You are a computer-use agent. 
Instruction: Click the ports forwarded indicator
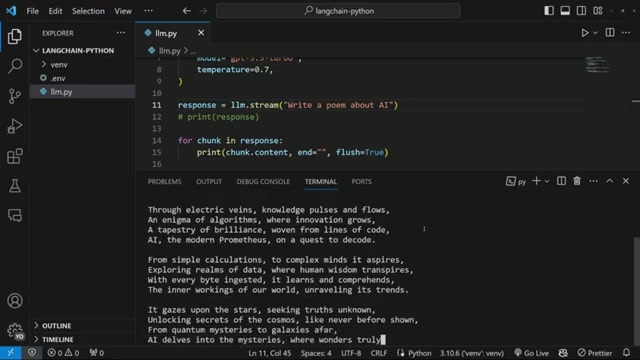(97, 353)
